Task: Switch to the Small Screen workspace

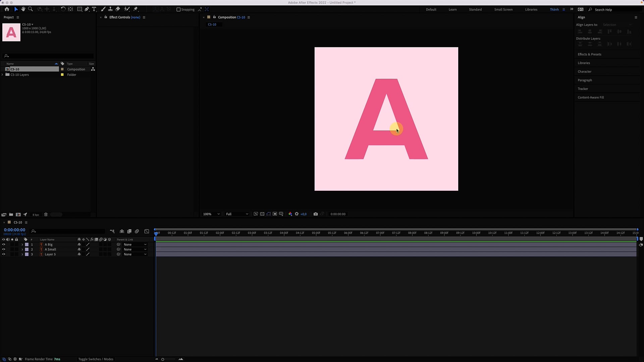Action: [x=503, y=9]
